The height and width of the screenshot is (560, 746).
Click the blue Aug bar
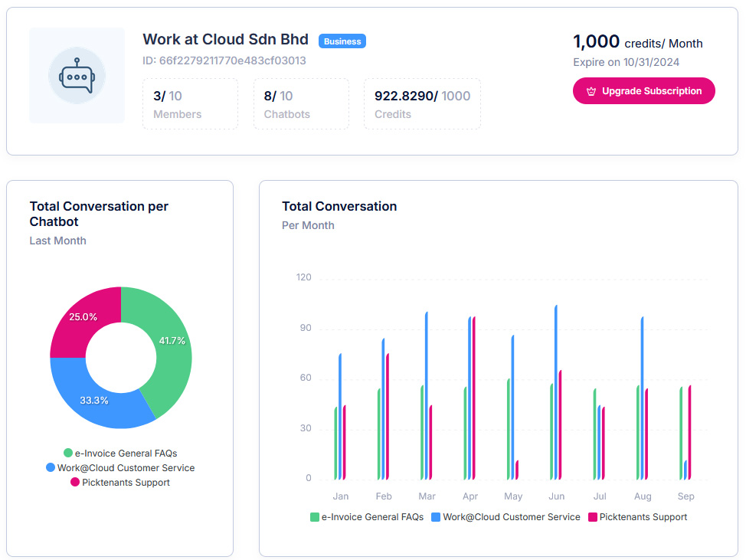click(643, 398)
